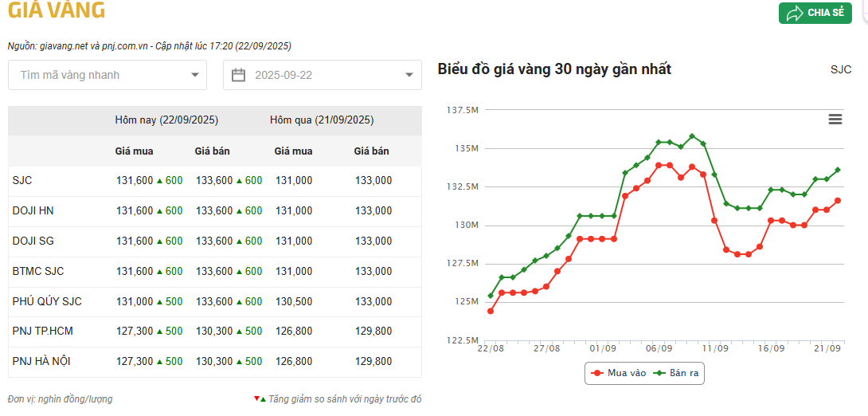Click the PHÚ QUÝ SJC row label

(47, 301)
